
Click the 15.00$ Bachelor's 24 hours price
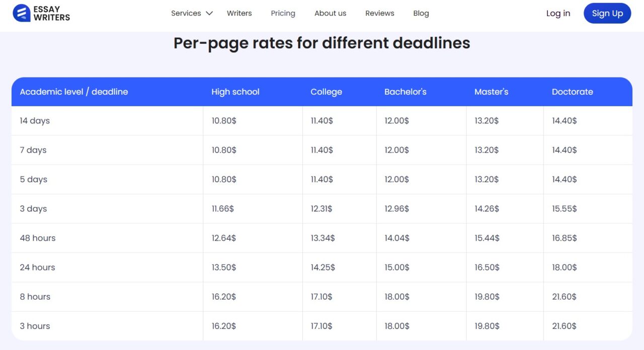(x=397, y=267)
